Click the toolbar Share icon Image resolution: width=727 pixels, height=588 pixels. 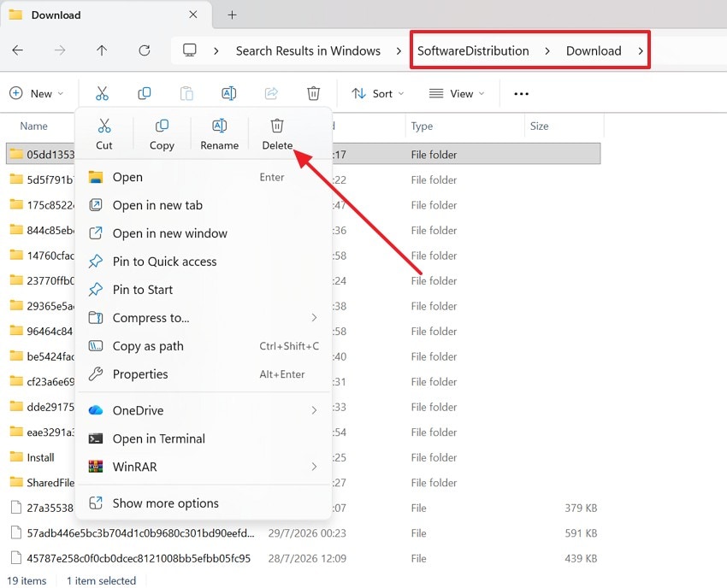pyautogui.click(x=271, y=94)
